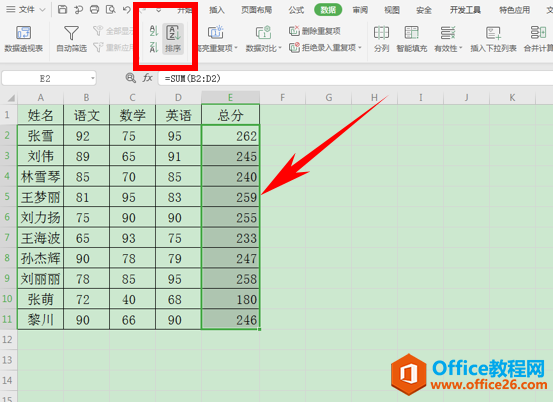Run 智能填充 smart fill

412,39
